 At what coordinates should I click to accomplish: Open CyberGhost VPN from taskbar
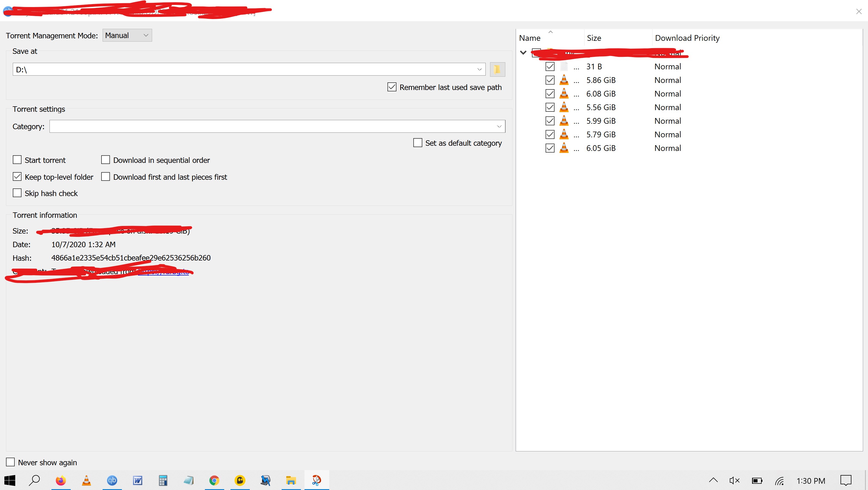[240, 480]
